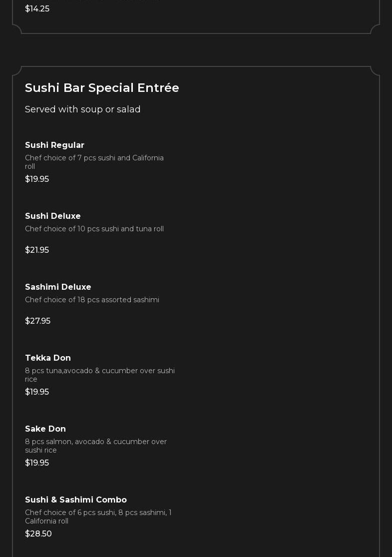Open the Tekka Don menu item
The height and width of the screenshot is (557, 392).
tap(48, 358)
